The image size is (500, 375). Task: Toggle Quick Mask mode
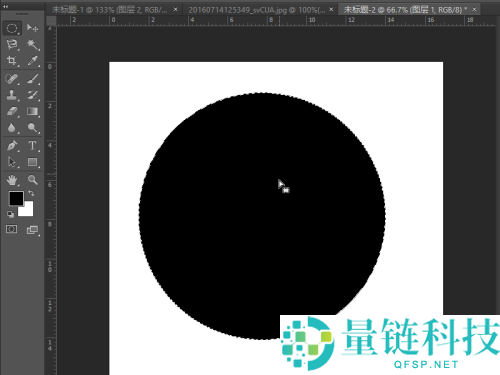(x=12, y=229)
